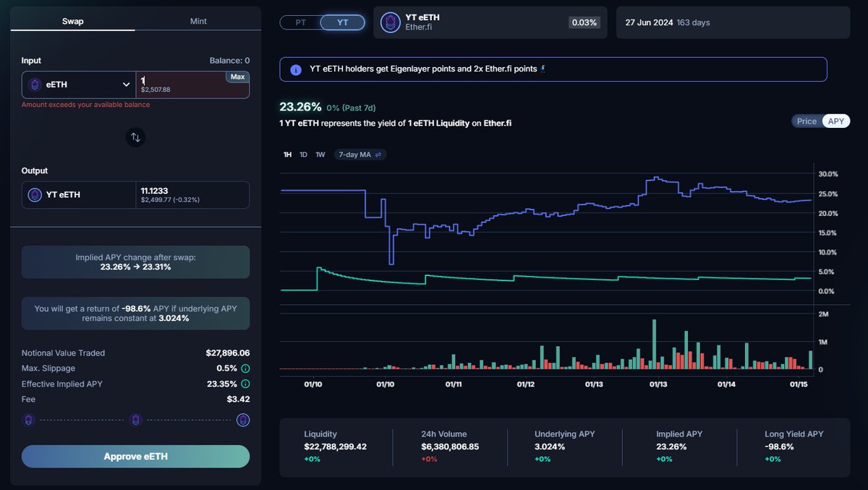Open the eETH input token dropdown
The width and height of the screenshot is (868, 490).
pyautogui.click(x=79, y=85)
